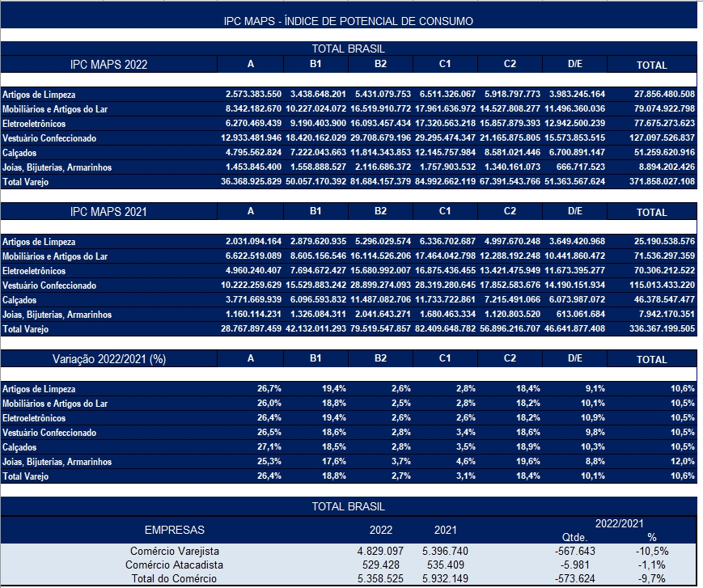Select the -10,5% Comércio Varejista change cell
The width and height of the screenshot is (703, 588).
[x=652, y=551]
